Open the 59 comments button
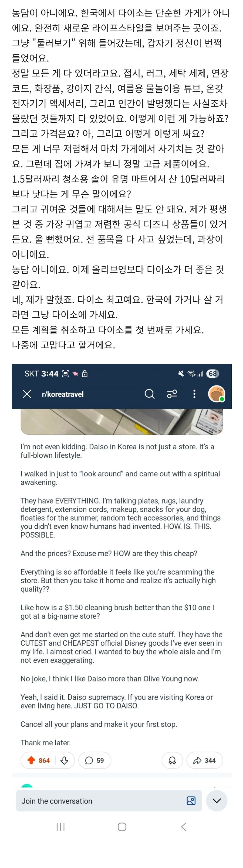Image resolution: width=243 pixels, height=868 pixels. coord(94,760)
